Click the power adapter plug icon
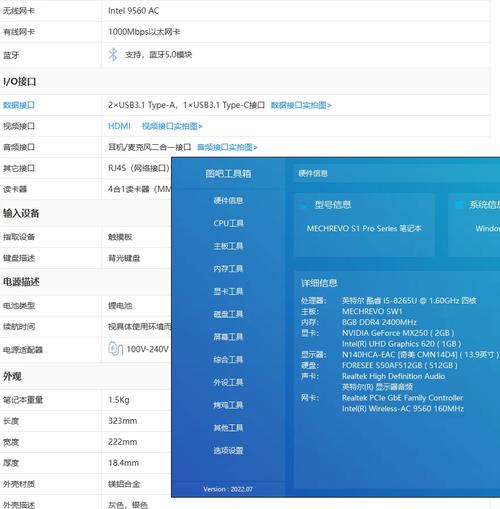Viewport: 500px width, 509px height. pyautogui.click(x=116, y=349)
